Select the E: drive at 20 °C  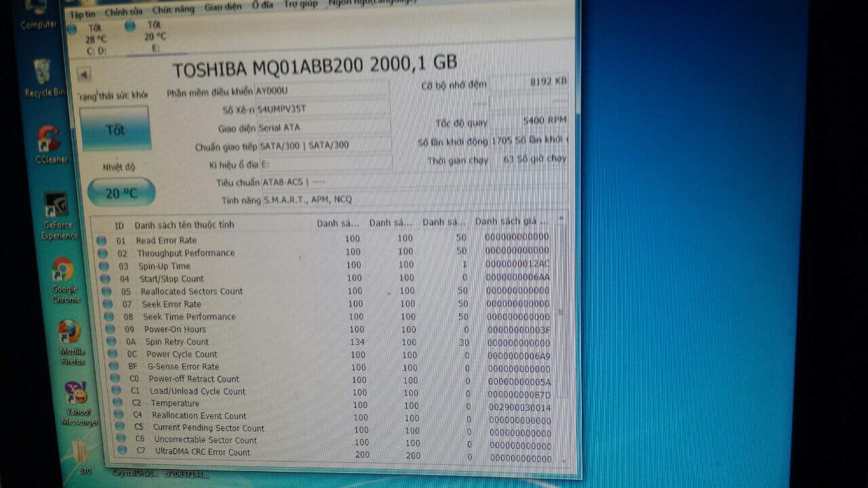pos(154,36)
